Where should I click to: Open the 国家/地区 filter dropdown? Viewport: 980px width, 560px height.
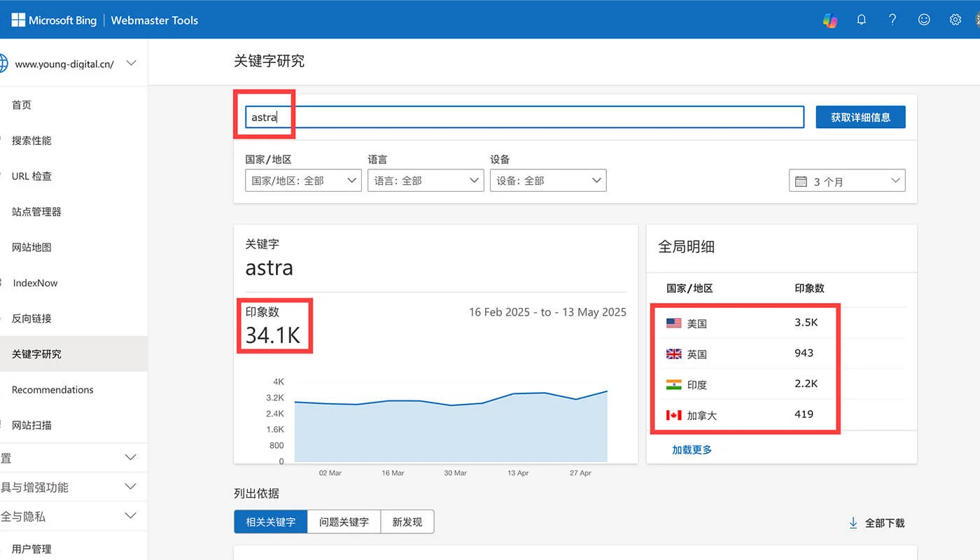coord(303,180)
